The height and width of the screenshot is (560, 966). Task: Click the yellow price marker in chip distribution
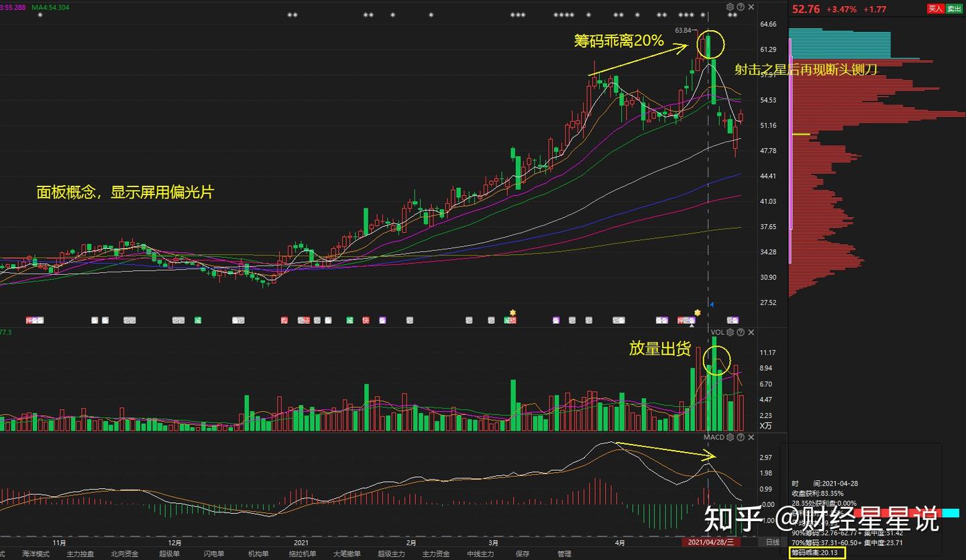801,135
